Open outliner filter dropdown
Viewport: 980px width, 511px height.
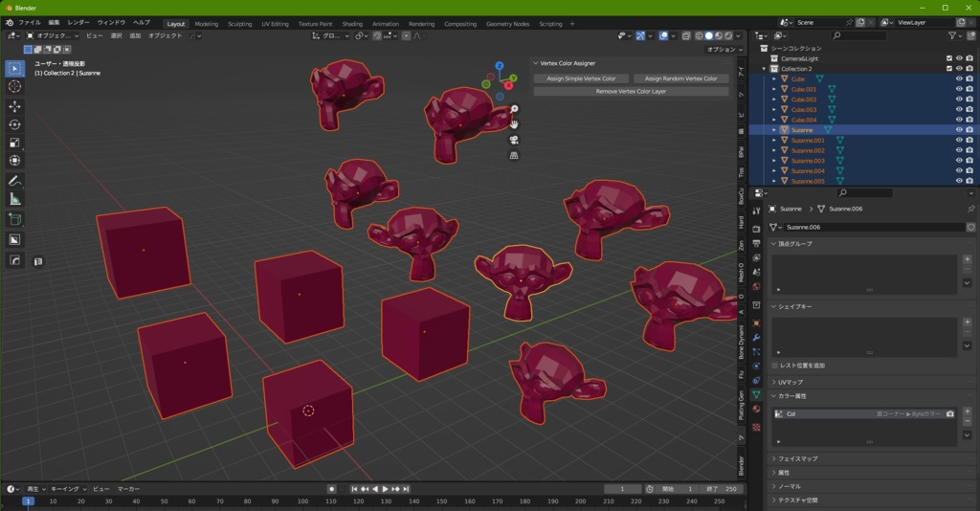[x=954, y=36]
